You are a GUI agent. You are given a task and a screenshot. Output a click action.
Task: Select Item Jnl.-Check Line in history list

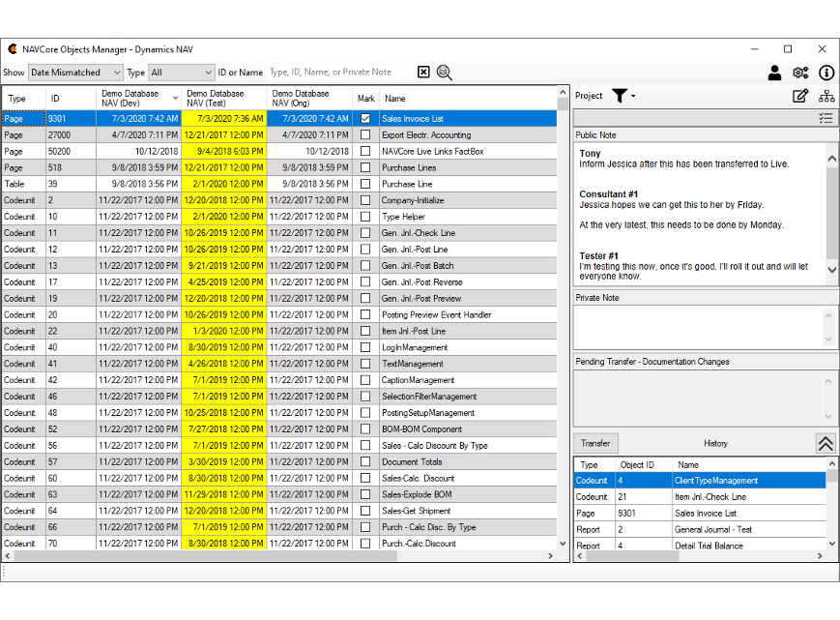coord(710,497)
